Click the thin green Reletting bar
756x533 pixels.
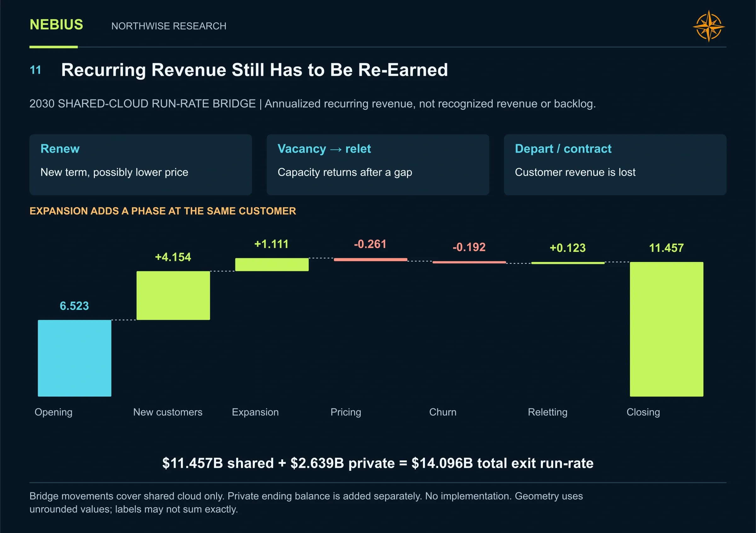(568, 263)
